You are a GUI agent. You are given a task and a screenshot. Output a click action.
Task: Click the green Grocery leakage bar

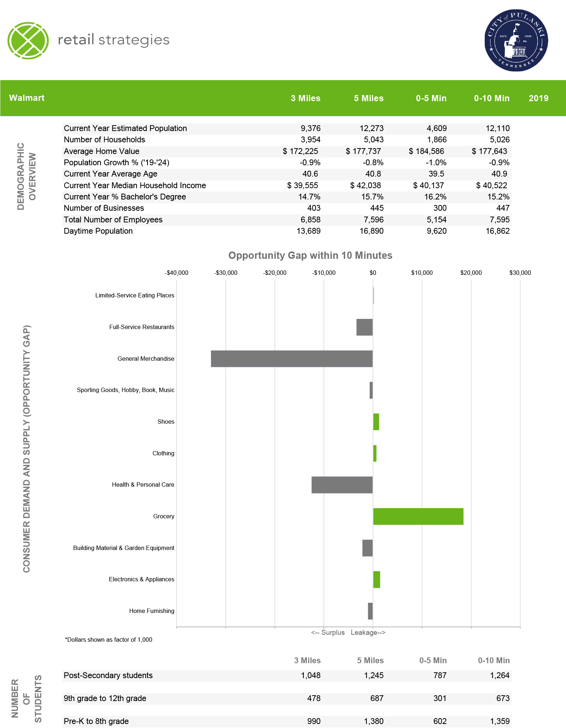(x=418, y=517)
